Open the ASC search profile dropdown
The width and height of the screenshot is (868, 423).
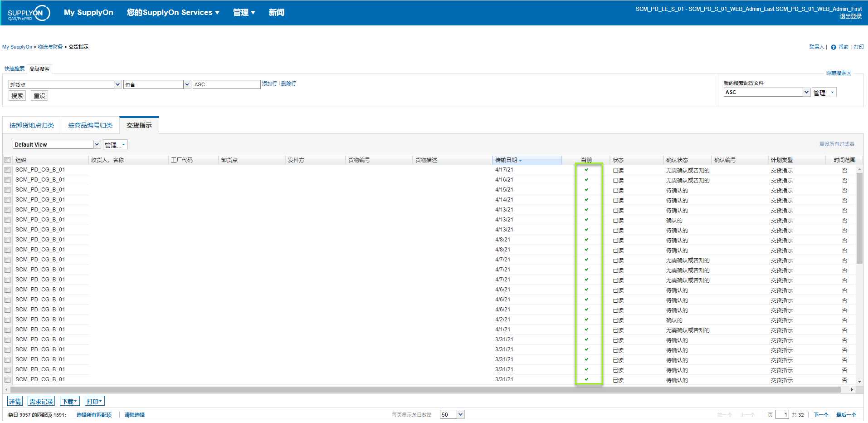pyautogui.click(x=806, y=92)
